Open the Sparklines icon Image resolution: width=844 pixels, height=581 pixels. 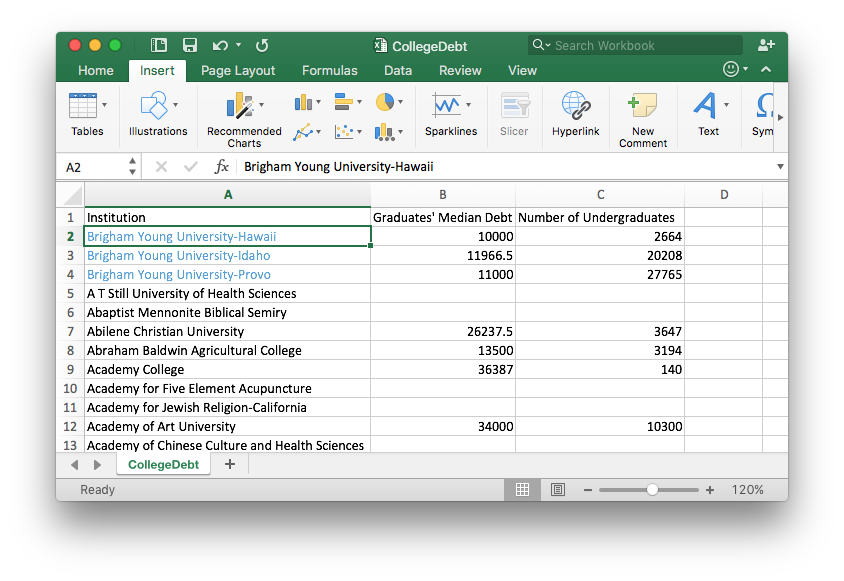click(x=447, y=105)
